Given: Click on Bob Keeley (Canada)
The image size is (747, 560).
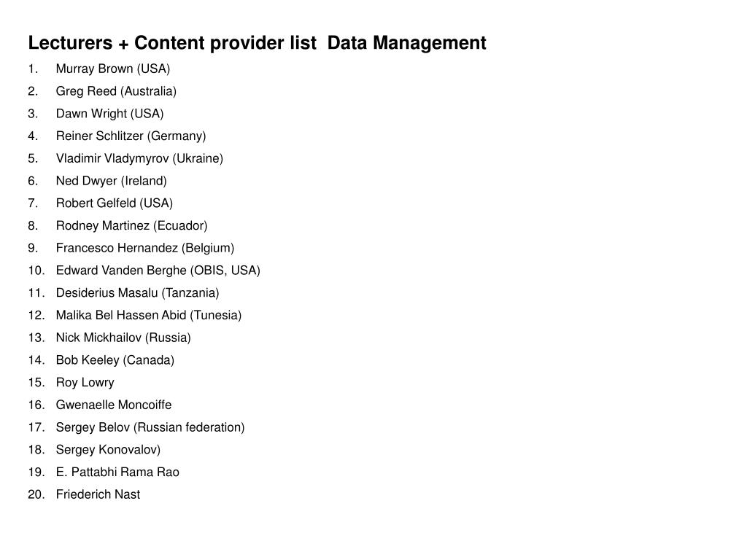Looking at the screenshot, I should [x=115, y=359].
